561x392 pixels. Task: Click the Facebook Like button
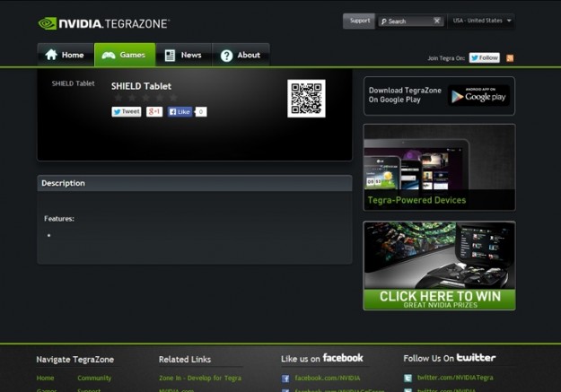(180, 112)
